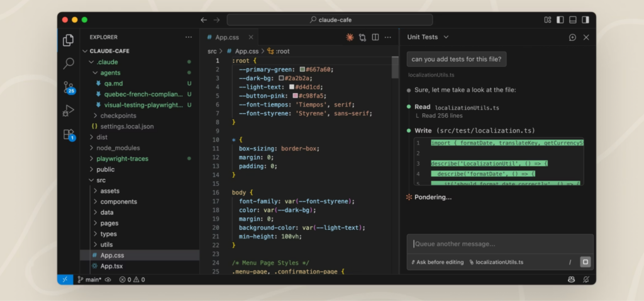Expand the types folder
Screen dimensions: 644x301
pyautogui.click(x=108, y=234)
